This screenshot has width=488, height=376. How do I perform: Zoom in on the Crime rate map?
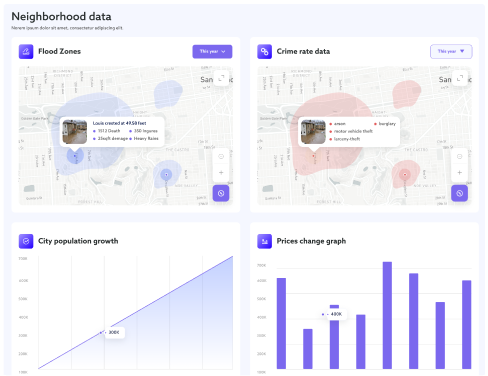click(460, 173)
